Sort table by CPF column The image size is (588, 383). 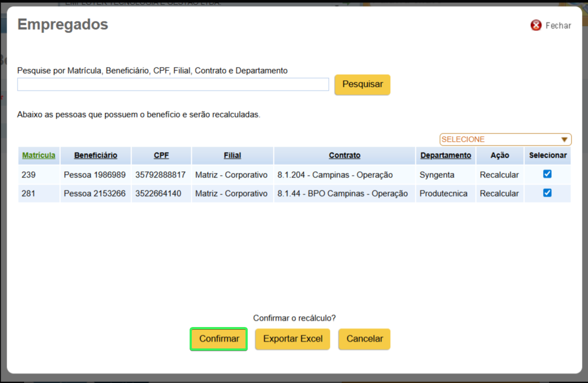tap(161, 155)
